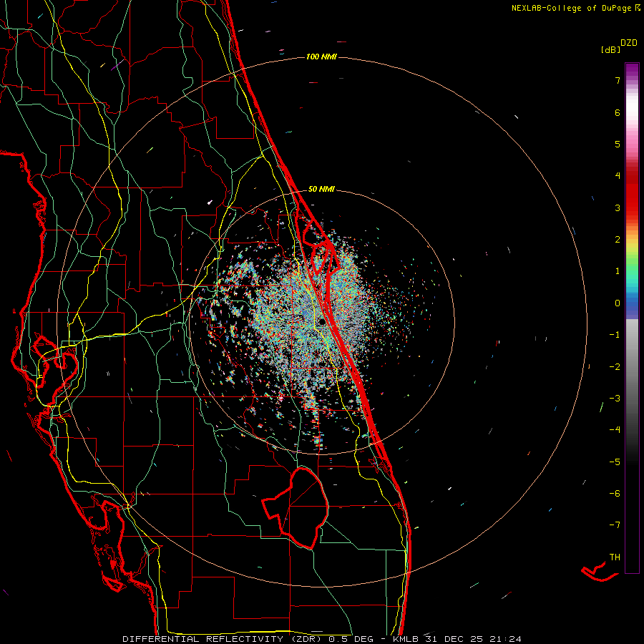Image resolution: width=644 pixels, height=644 pixels.
Task: Click the 4 value on the dB scale
Action: click(x=618, y=176)
